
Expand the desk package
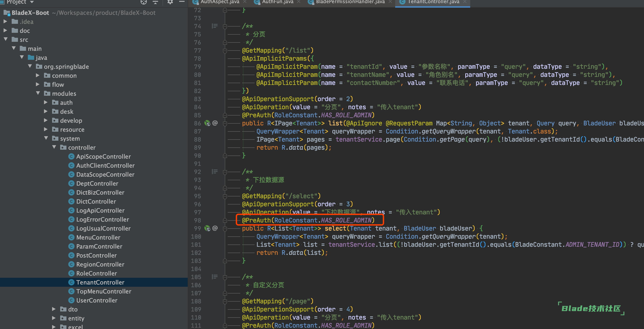(x=46, y=111)
